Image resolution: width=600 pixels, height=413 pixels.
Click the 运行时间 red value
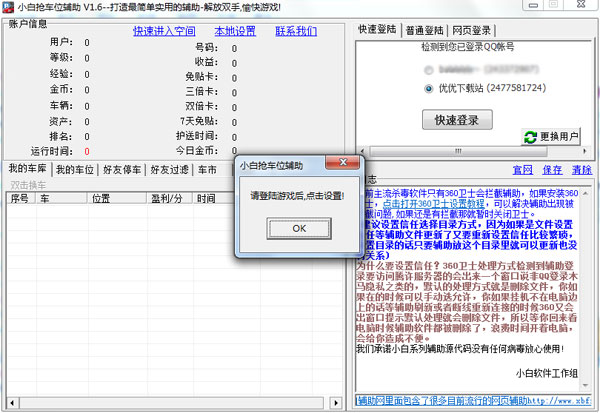tap(87, 152)
